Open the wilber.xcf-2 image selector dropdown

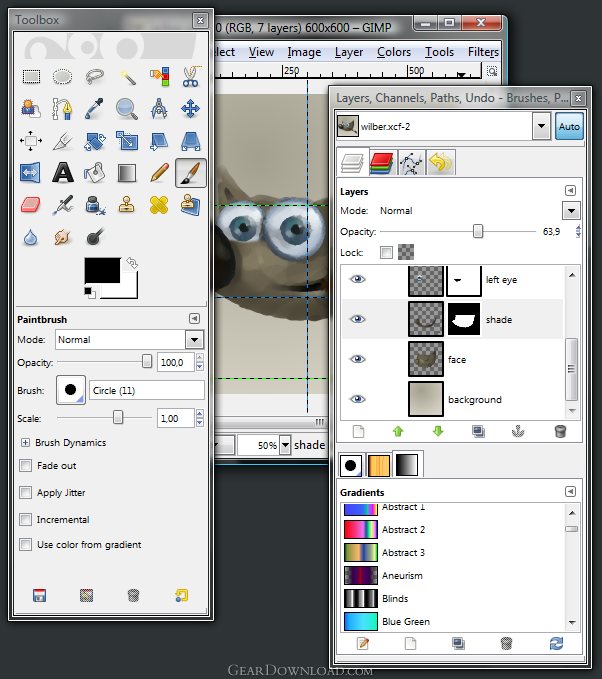541,127
